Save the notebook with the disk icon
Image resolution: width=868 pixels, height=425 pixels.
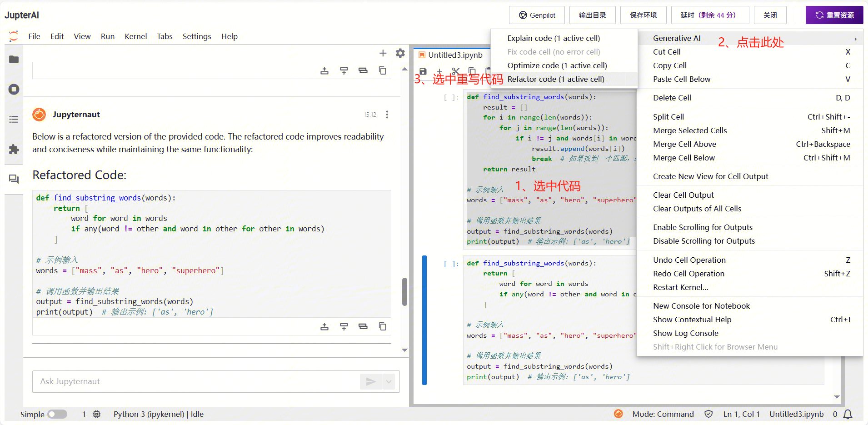(x=423, y=71)
